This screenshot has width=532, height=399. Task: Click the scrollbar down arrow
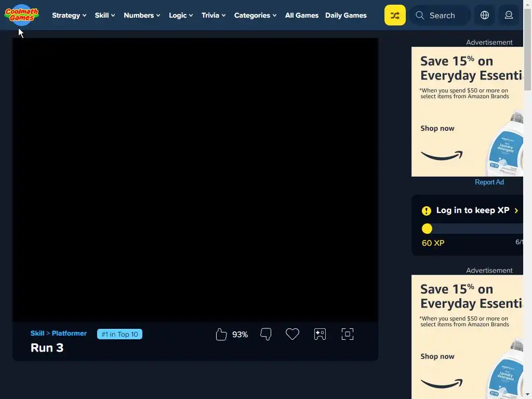coord(528,395)
